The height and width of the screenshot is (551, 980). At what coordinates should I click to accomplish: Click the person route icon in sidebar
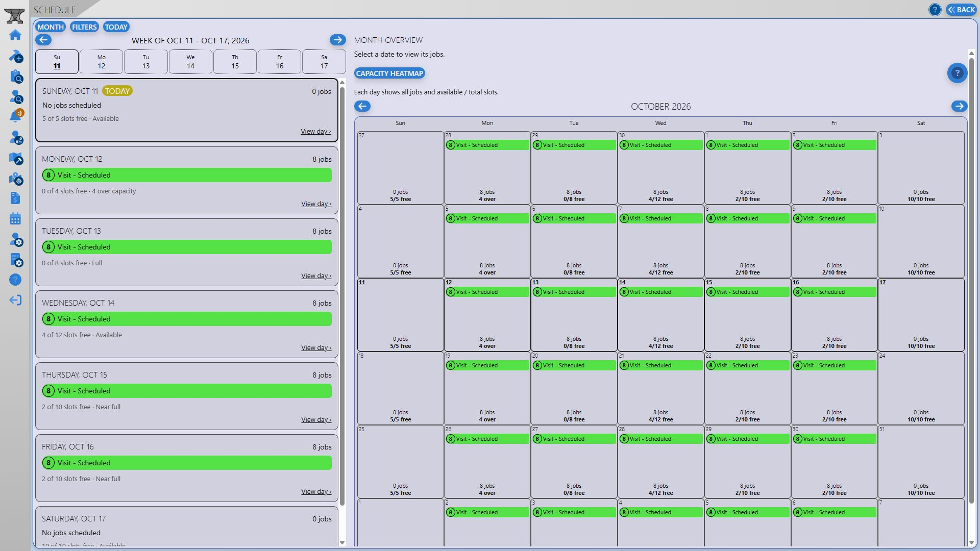(15, 137)
